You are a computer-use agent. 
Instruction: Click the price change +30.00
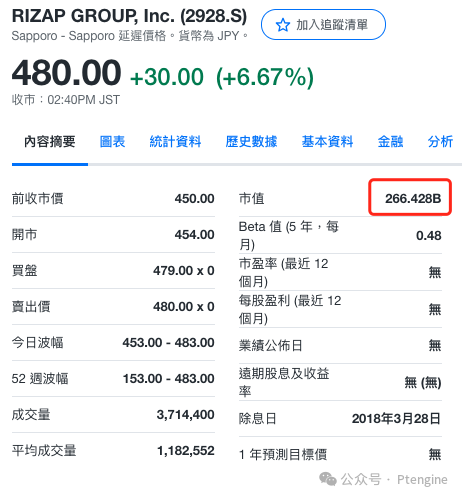[x=167, y=77]
